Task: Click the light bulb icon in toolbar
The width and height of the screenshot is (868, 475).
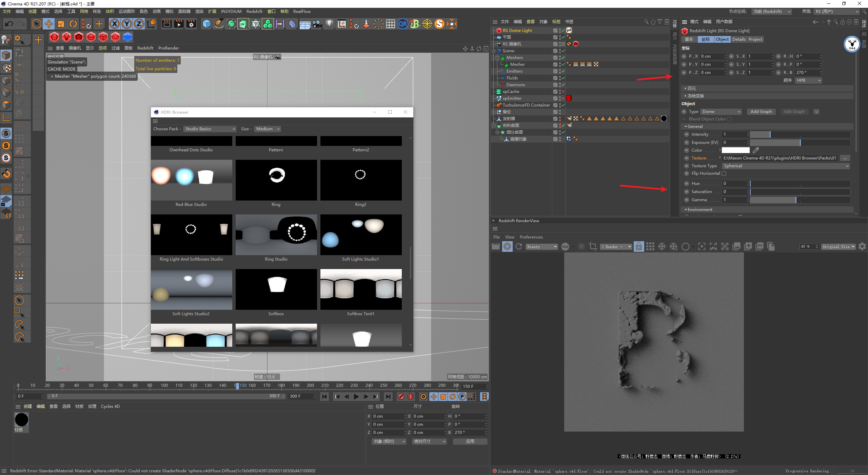Action: click(x=329, y=24)
